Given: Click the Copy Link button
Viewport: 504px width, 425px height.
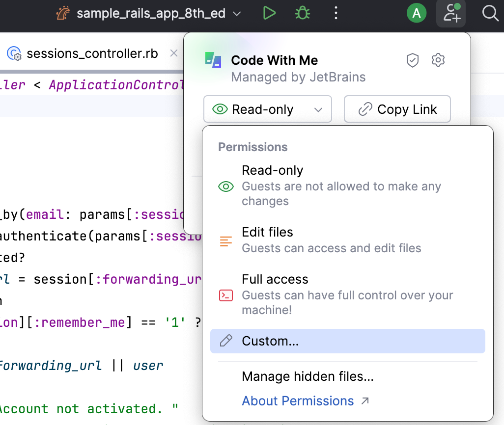Looking at the screenshot, I should pyautogui.click(x=397, y=109).
